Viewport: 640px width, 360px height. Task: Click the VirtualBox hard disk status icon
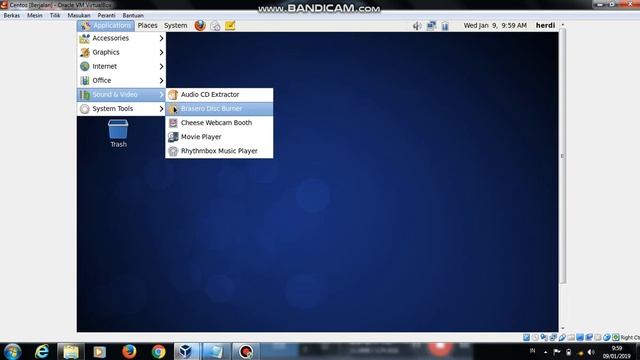[527, 337]
